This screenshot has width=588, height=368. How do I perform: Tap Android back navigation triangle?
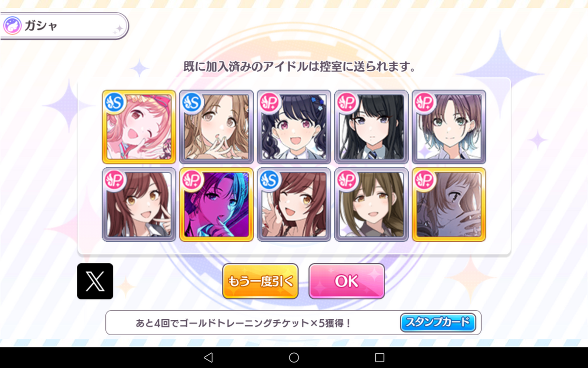[208, 357]
